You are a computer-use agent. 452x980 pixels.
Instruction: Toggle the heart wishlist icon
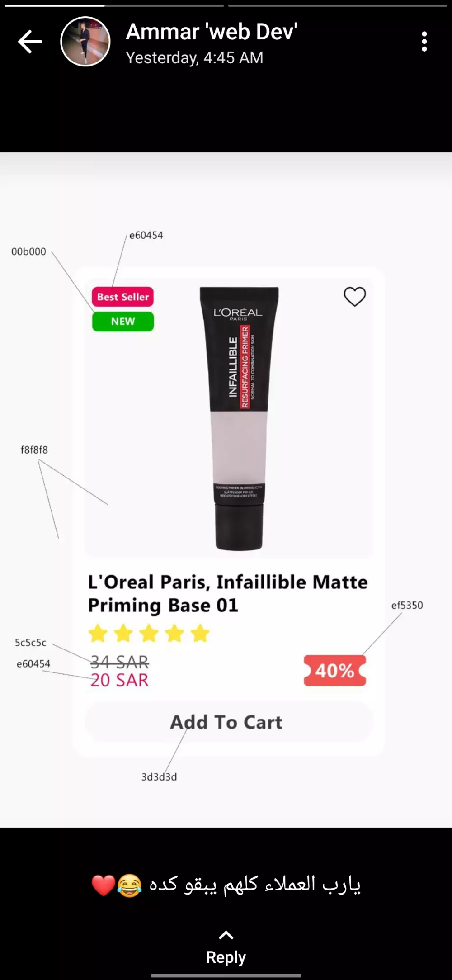355,297
